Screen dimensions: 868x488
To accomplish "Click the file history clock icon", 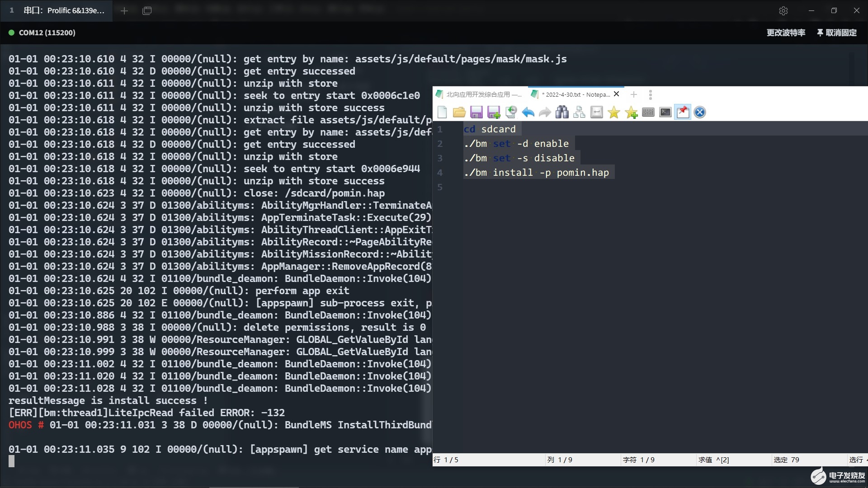I will 511,112.
